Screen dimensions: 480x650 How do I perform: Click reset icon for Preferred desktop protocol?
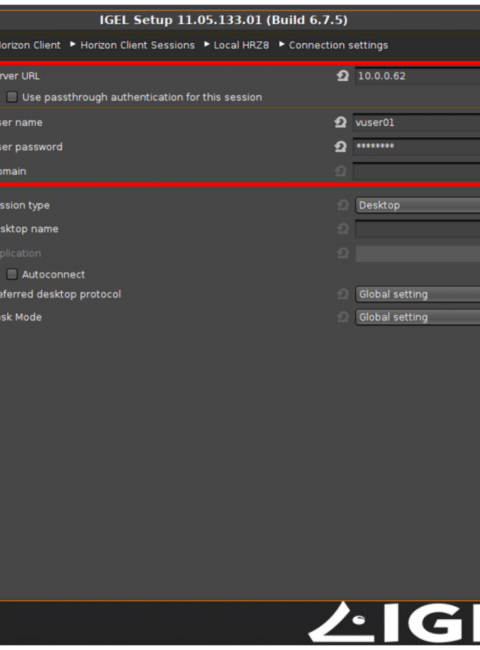(x=343, y=294)
